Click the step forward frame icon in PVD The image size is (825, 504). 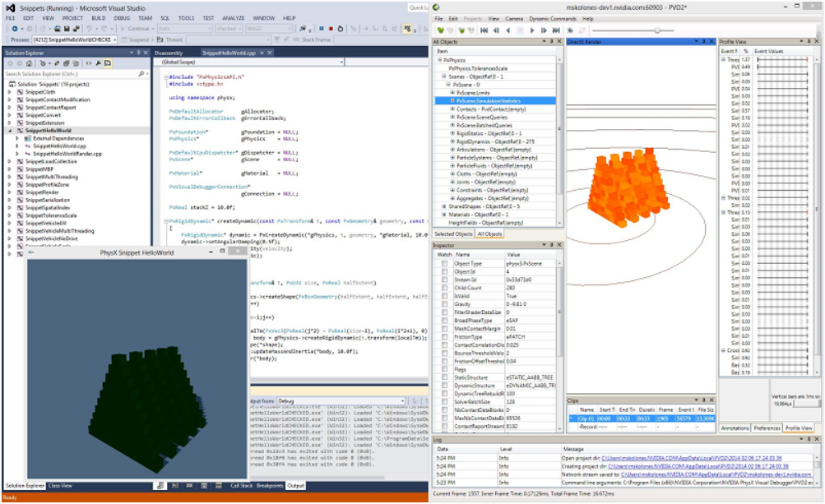[x=543, y=30]
